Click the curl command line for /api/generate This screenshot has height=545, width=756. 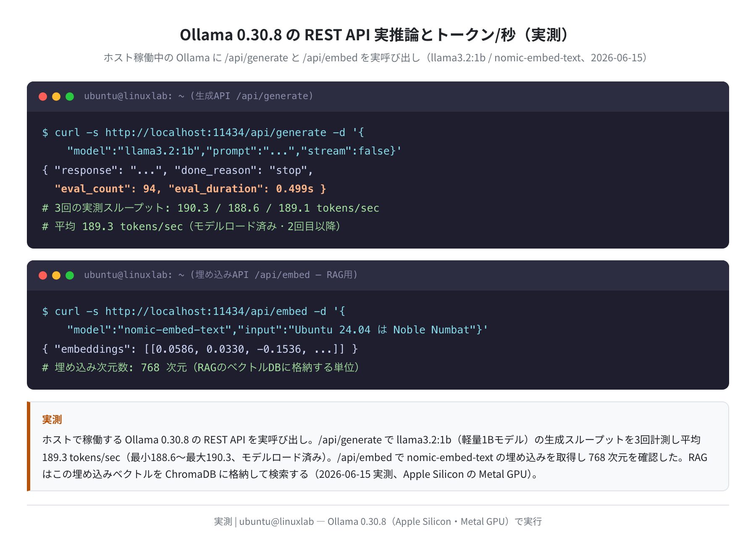click(x=203, y=133)
